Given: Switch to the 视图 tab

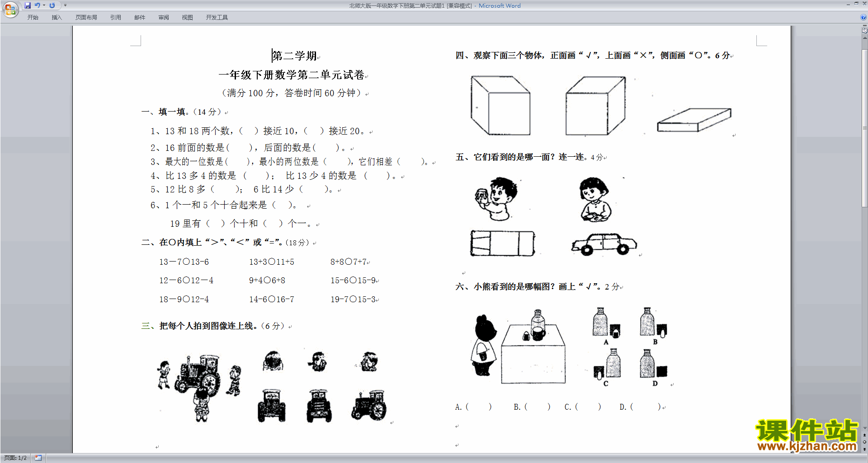Looking at the screenshot, I should point(188,18).
